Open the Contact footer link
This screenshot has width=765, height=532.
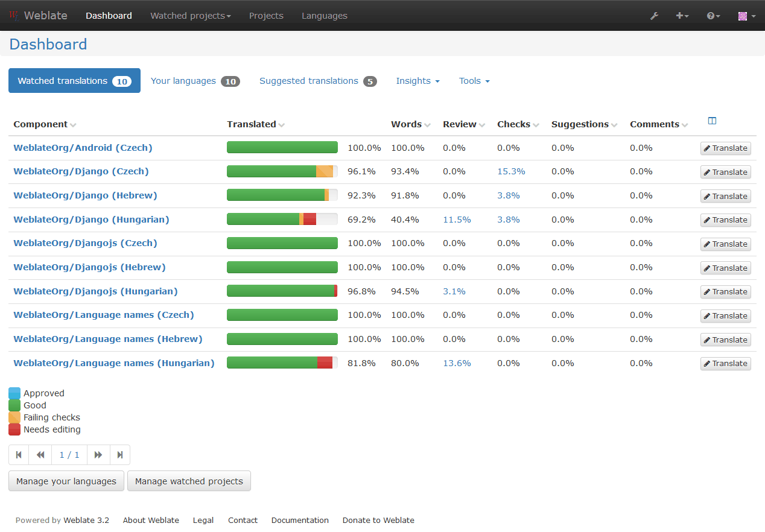click(x=243, y=520)
